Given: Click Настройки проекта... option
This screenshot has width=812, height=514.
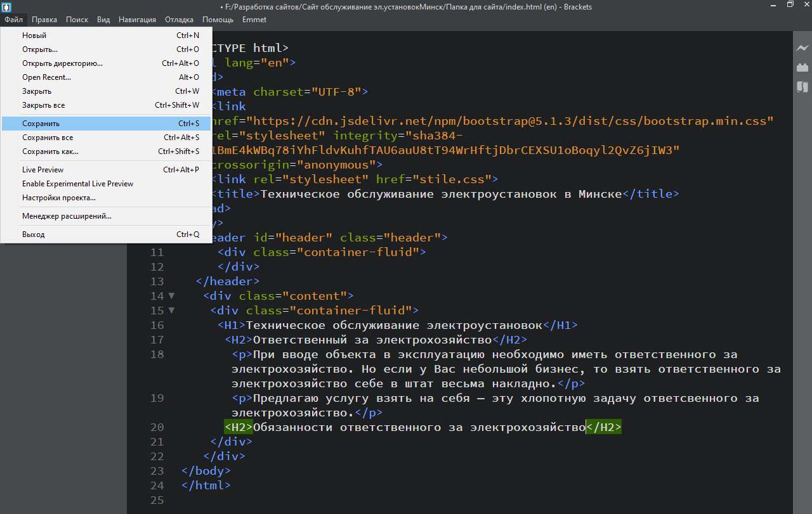Looking at the screenshot, I should tap(58, 198).
